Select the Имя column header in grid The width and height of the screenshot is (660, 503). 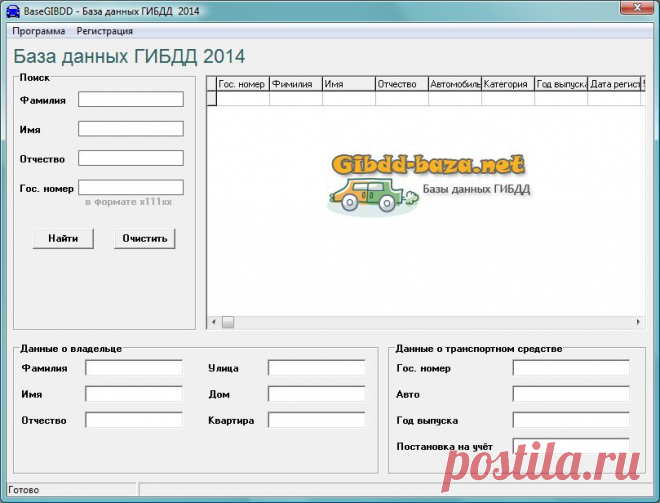349,84
